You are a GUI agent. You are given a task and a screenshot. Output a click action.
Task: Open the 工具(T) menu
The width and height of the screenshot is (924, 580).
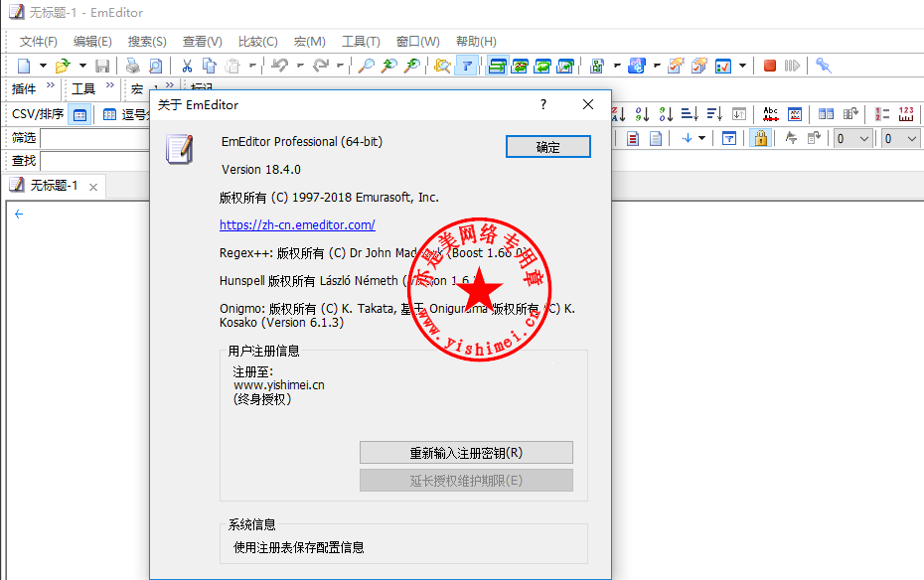362,42
